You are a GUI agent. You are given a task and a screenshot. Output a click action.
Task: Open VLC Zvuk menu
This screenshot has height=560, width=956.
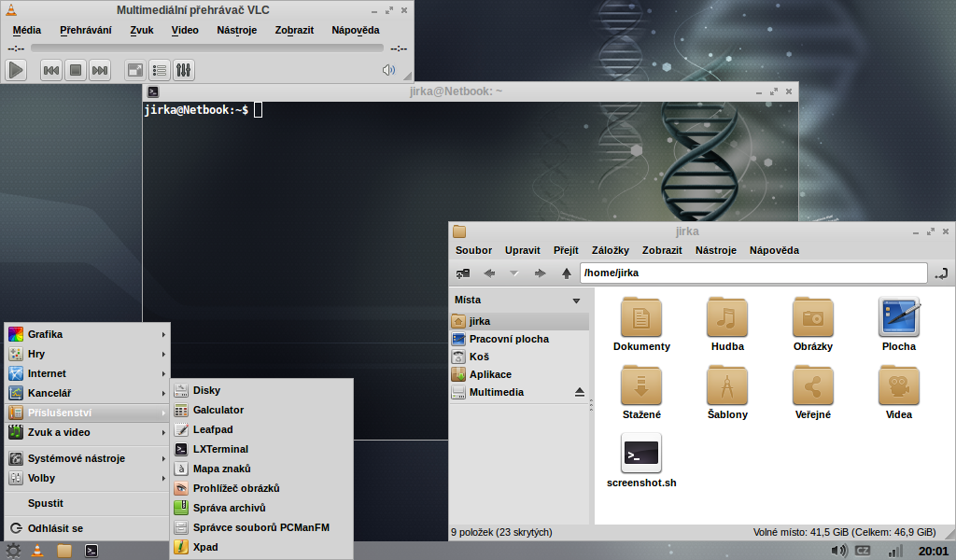click(142, 30)
